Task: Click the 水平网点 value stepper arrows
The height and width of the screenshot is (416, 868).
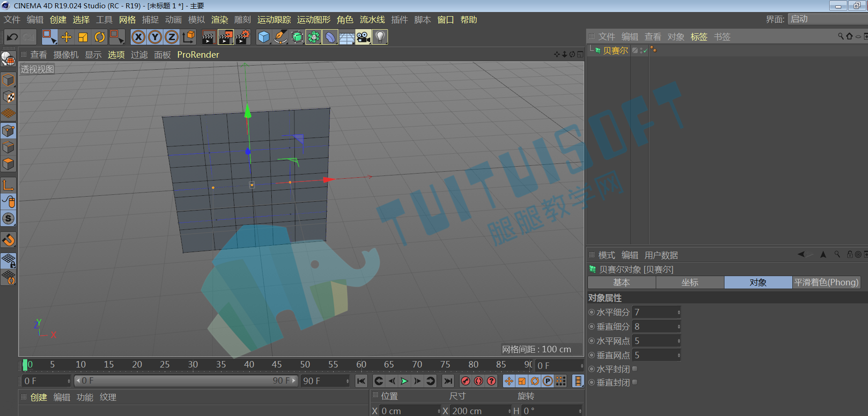Action: [678, 341]
